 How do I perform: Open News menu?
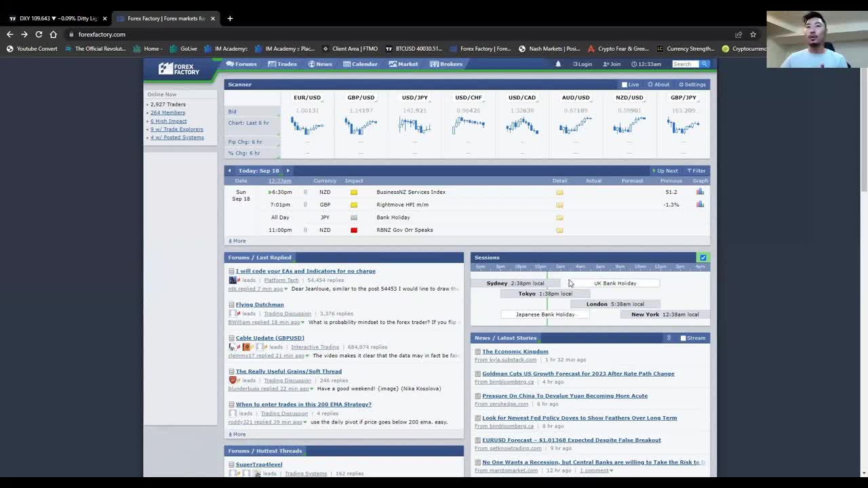pos(320,64)
